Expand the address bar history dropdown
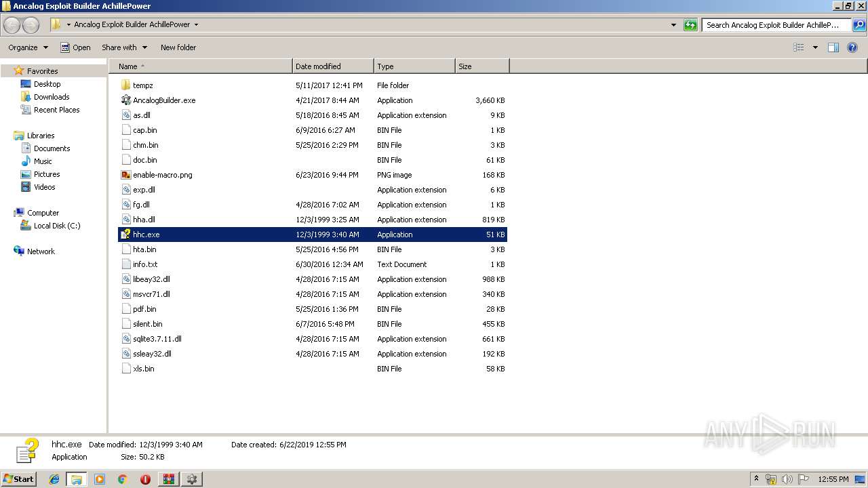Screen dimensions: 868x488 pyautogui.click(x=673, y=25)
